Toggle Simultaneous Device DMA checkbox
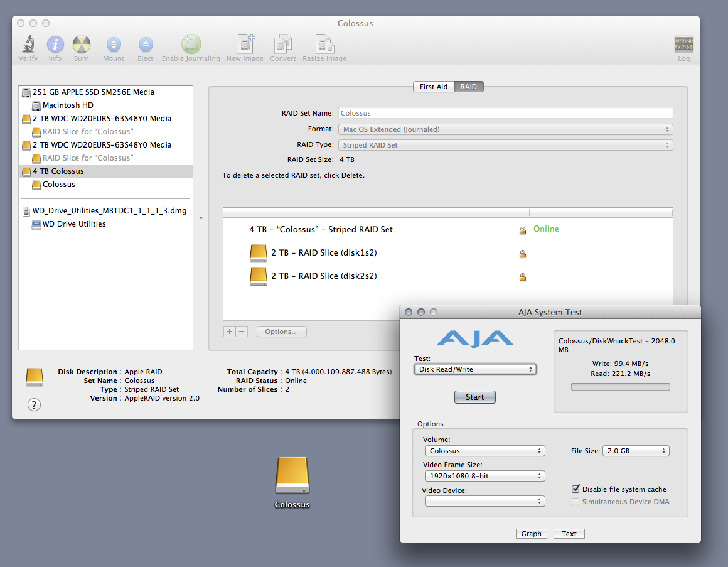728x567 pixels. 575,502
